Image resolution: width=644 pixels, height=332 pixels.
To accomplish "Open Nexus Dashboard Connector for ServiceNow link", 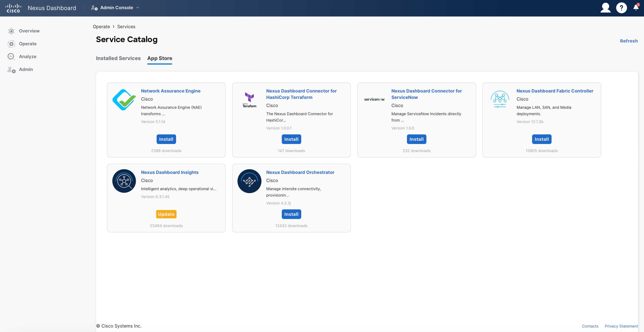I will point(426,94).
